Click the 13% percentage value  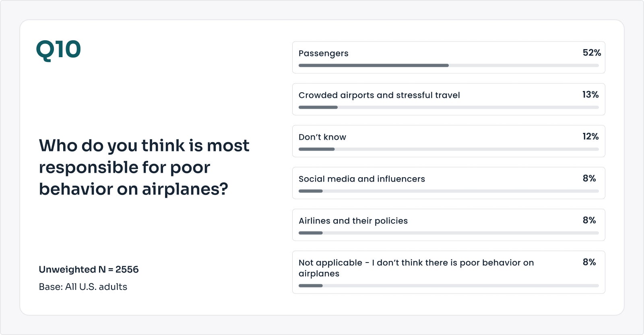(x=590, y=95)
